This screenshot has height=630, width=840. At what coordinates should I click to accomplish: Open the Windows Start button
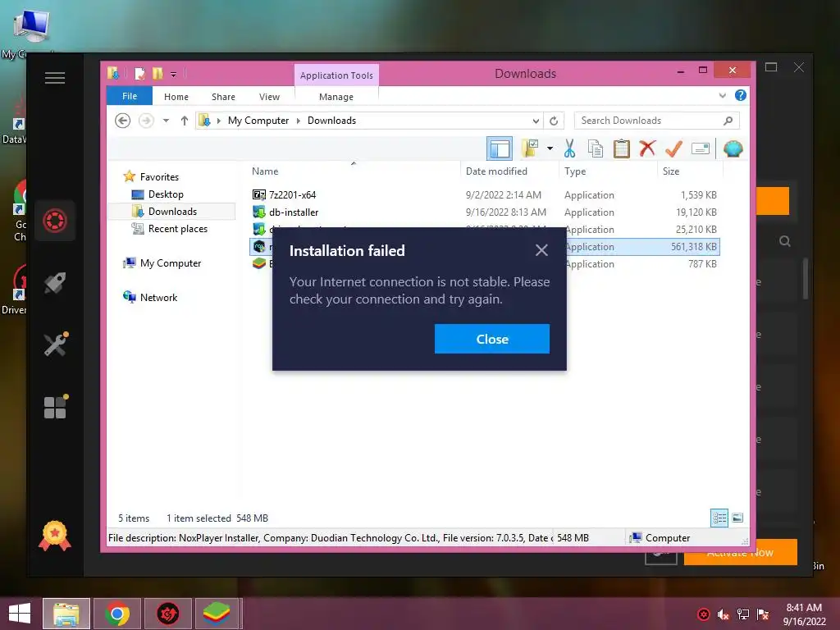point(20,614)
